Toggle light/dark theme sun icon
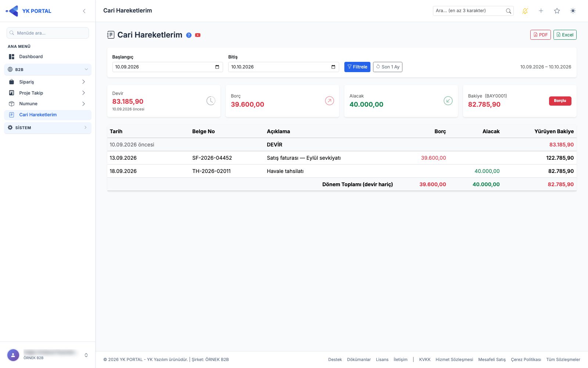The height and width of the screenshot is (368, 588). coord(573,11)
